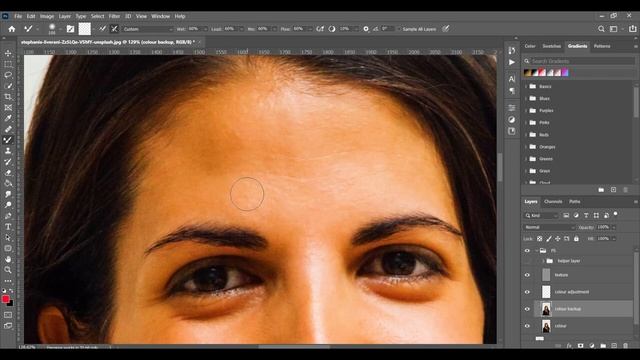Go to the Home screen

12,29
